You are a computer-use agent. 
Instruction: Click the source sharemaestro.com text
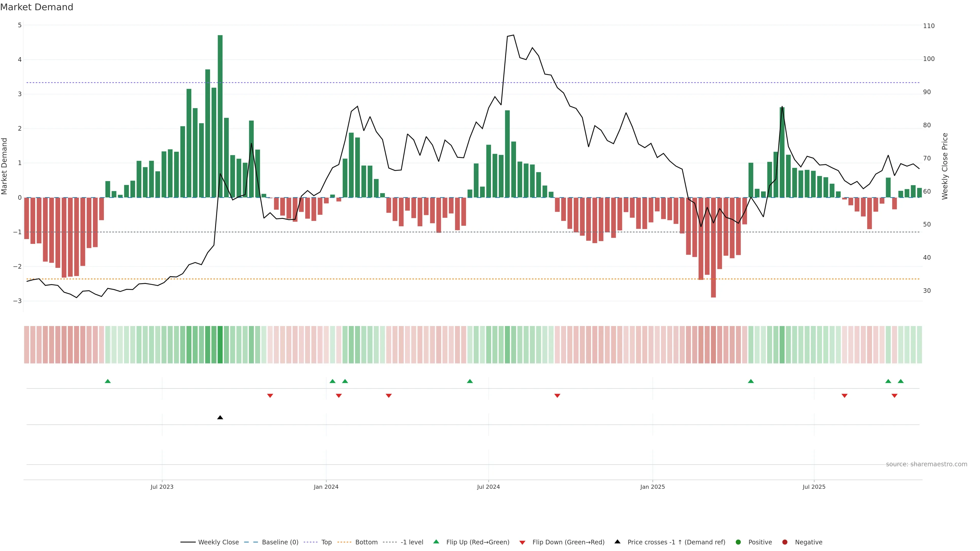pyautogui.click(x=926, y=464)
